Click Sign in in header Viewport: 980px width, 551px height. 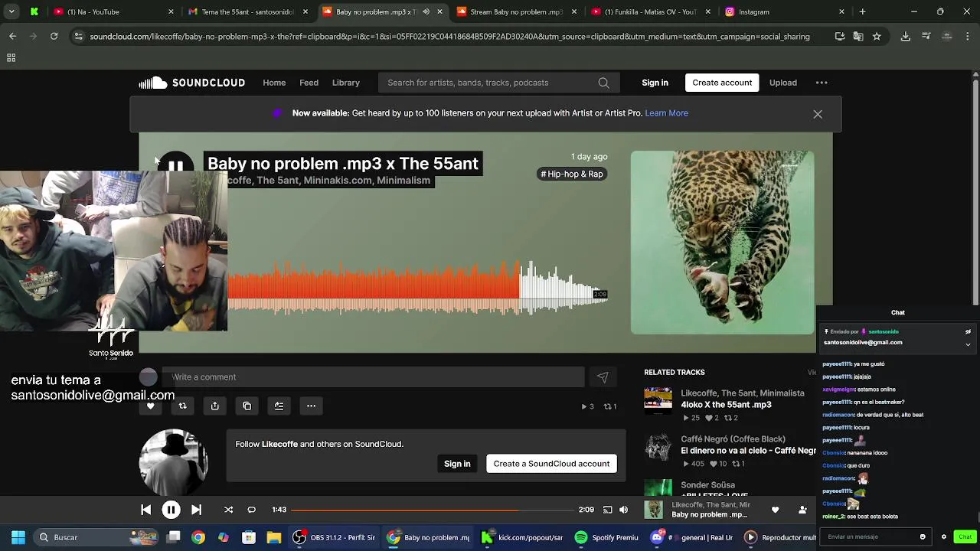point(655,83)
